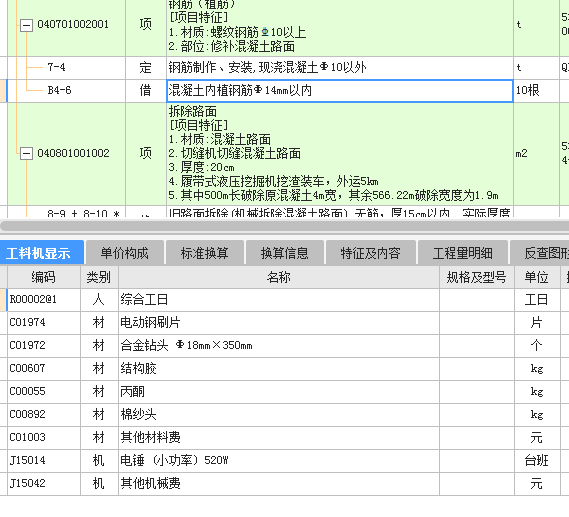The width and height of the screenshot is (569, 517).
Task: Select code cell 040701002001
Action: 73,24
